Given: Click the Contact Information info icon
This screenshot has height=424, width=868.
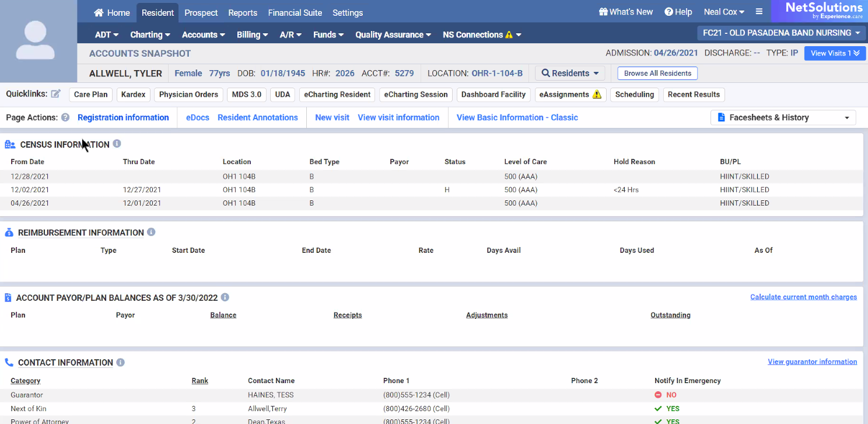Looking at the screenshot, I should coord(120,362).
